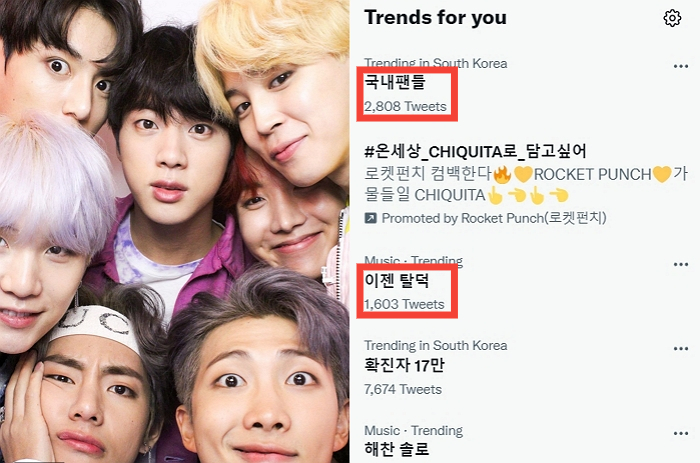The width and height of the screenshot is (700, 463).
Task: Open the 해찬 솔로 trending topic
Action: [396, 449]
